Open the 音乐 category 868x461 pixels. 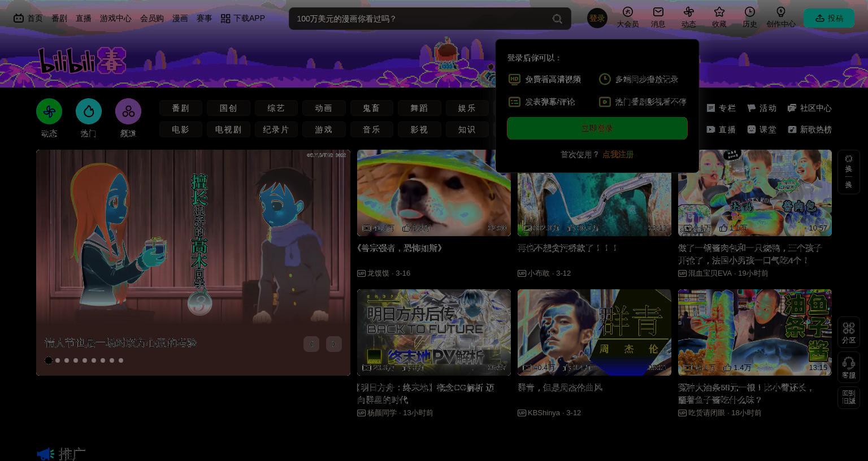pyautogui.click(x=371, y=129)
